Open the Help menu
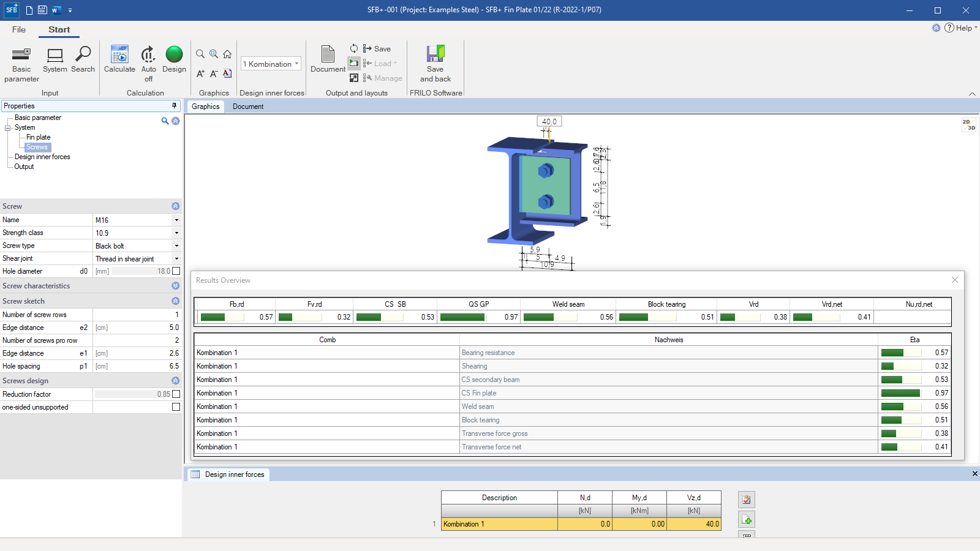 (x=960, y=28)
